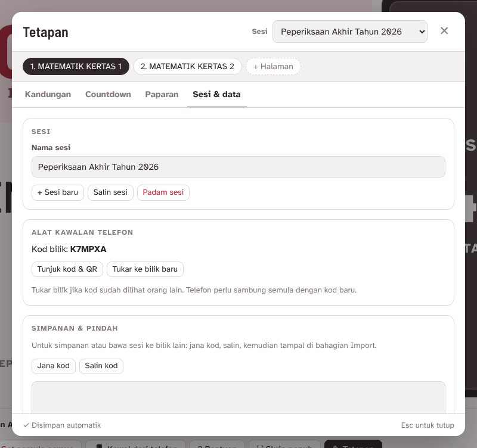
Task: Select room code text K7MPXA
Action: (88, 249)
